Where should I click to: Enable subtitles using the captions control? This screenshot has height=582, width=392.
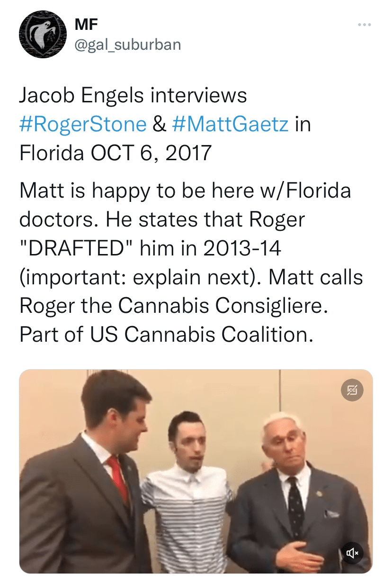353,390
